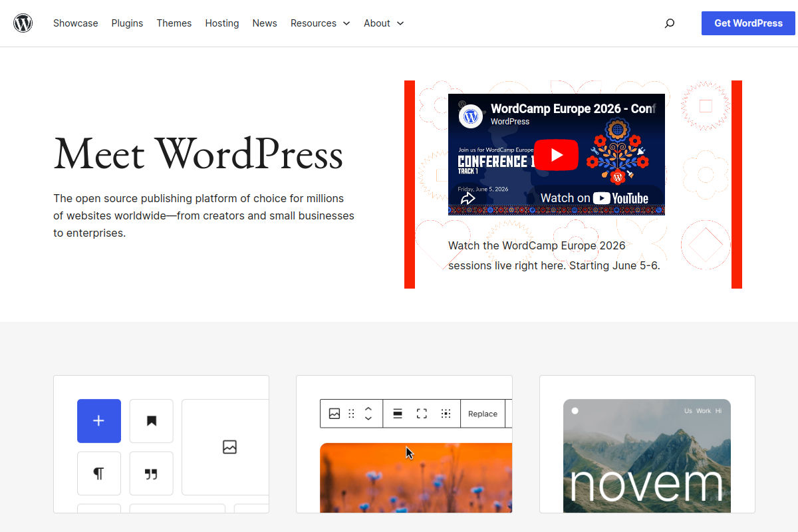Click the drag handle dots icon
This screenshot has width=798, height=532.
[x=352, y=414]
